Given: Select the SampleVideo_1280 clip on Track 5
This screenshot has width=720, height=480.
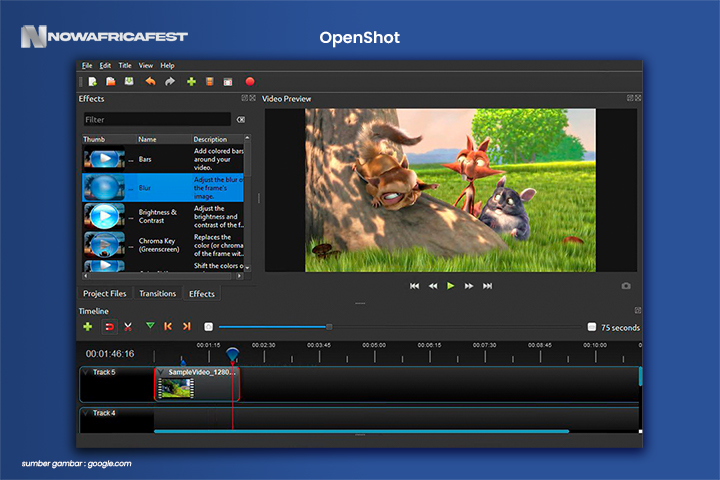Looking at the screenshot, I should 197,384.
